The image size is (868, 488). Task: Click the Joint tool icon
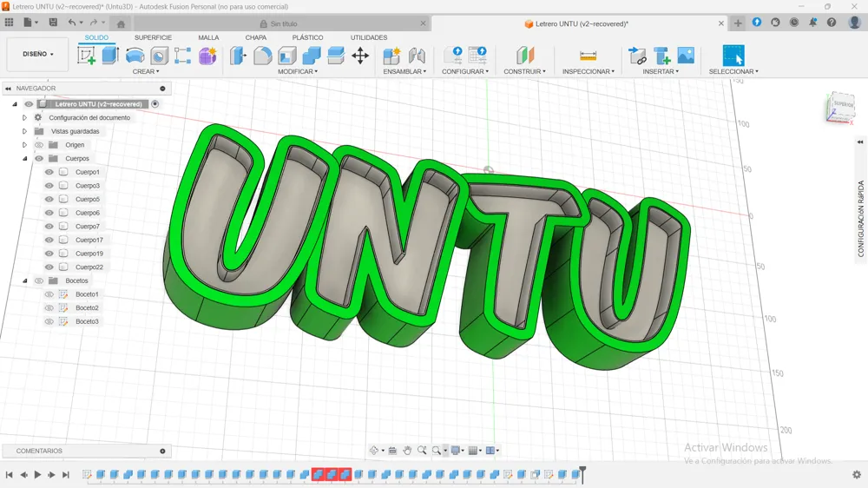coord(417,56)
